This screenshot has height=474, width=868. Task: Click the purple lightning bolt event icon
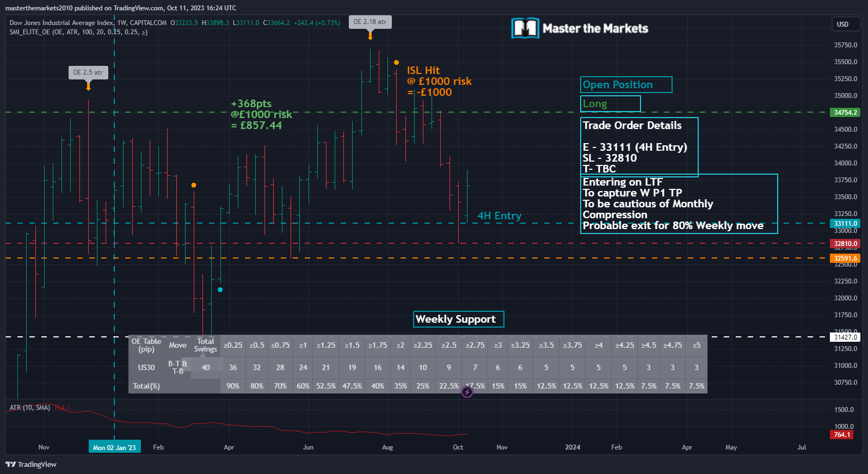tap(467, 392)
